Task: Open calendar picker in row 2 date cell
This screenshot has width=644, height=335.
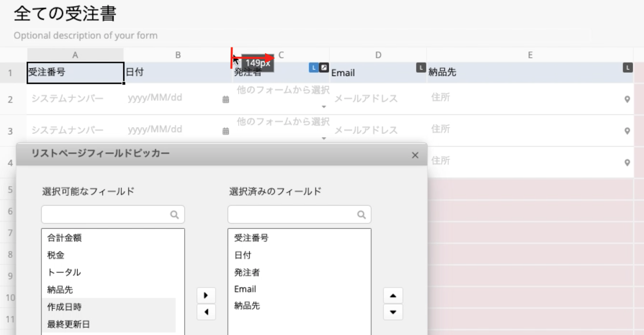Action: (x=226, y=99)
